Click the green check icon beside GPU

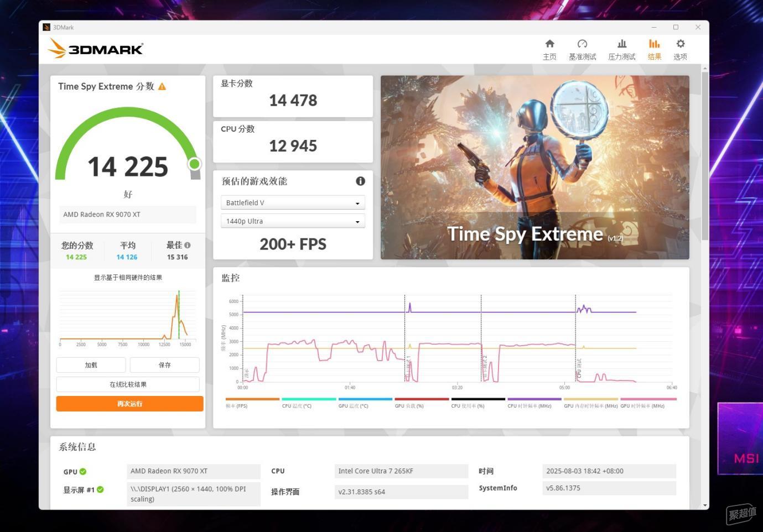click(83, 472)
